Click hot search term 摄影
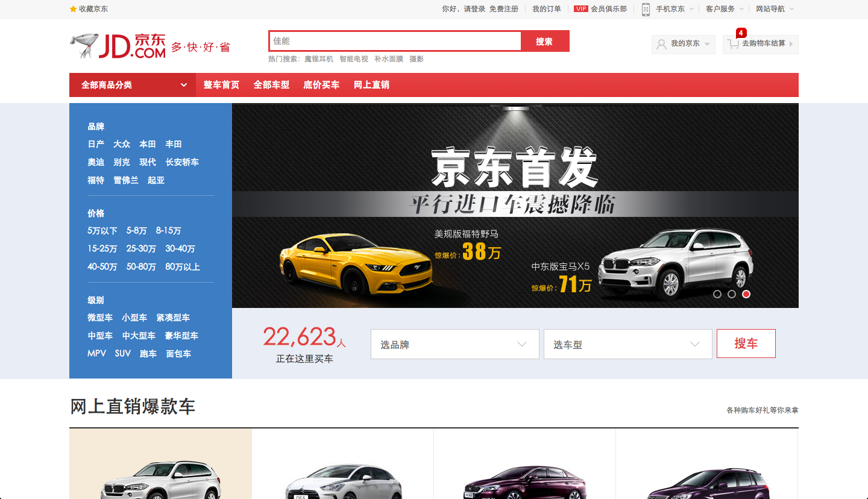868x499 pixels. pos(417,59)
